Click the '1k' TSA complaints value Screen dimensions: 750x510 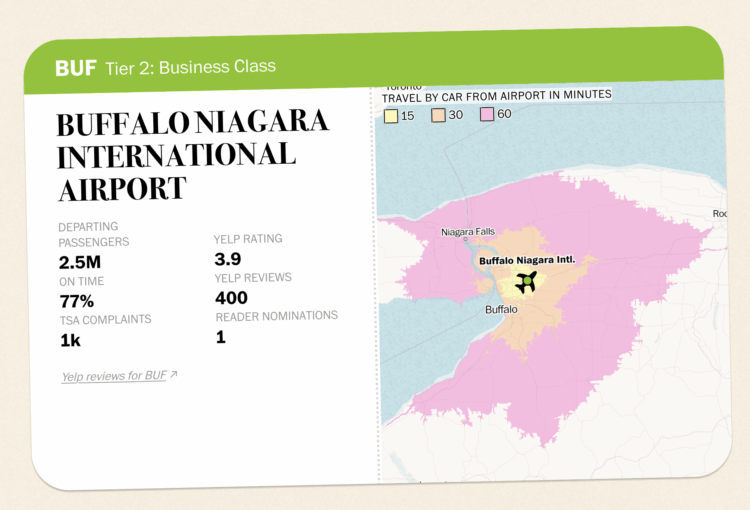tap(70, 341)
